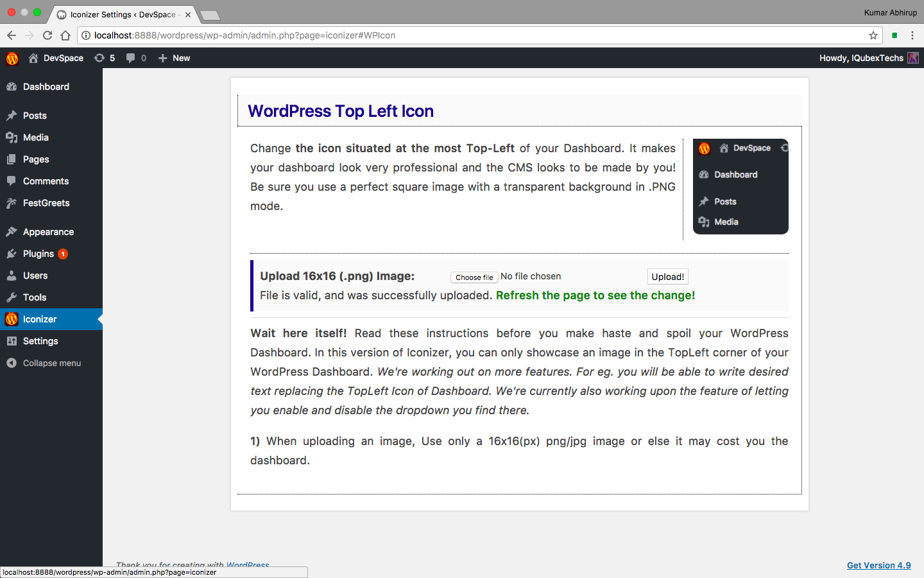Click the site information icon in address bar
The height and width of the screenshot is (578, 924).
tap(86, 35)
